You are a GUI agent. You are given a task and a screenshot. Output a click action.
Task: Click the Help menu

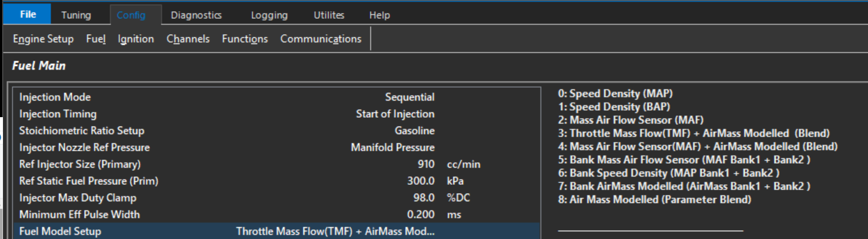click(x=379, y=15)
